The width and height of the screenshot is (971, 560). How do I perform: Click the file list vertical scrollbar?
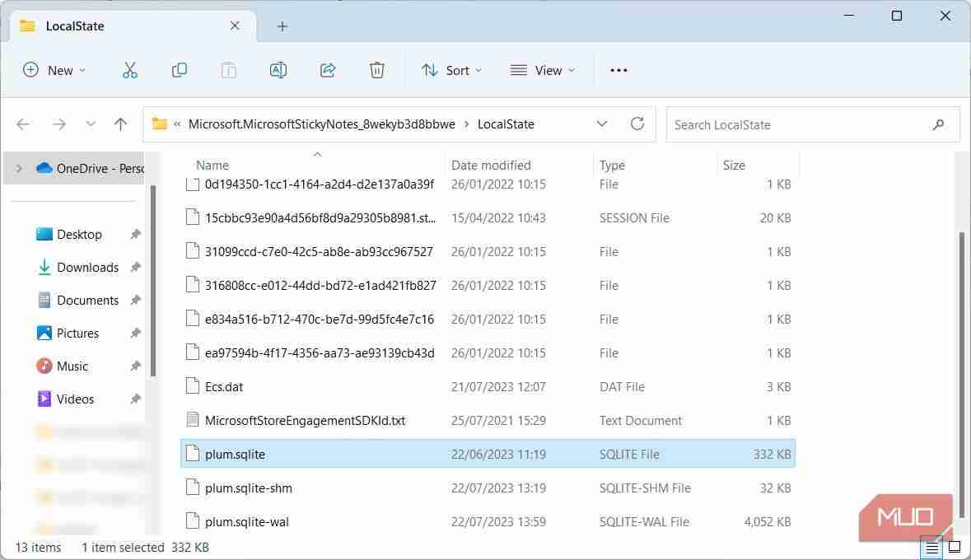(962, 375)
